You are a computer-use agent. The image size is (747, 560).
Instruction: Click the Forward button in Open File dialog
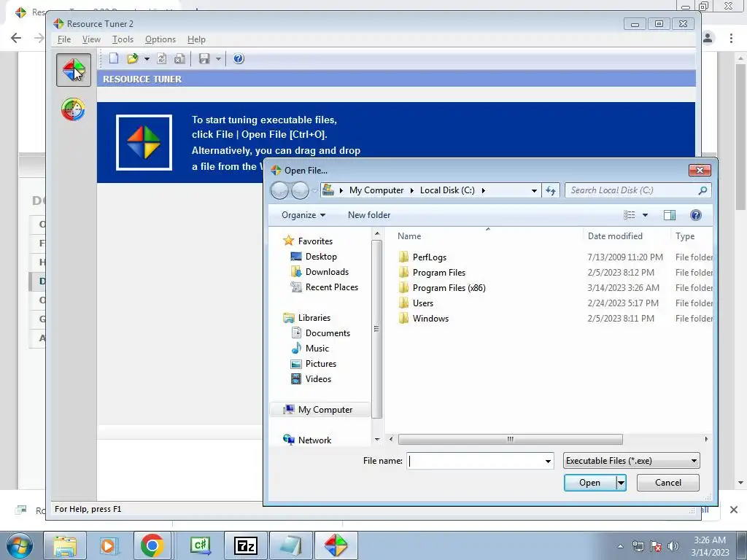[x=300, y=190]
